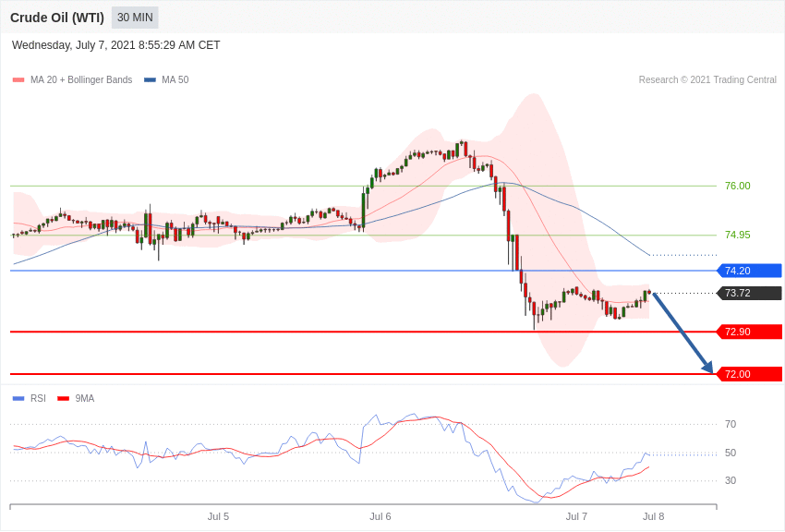Click the 'MA 50' legend label
Screen dimensions: 785x532
[x=175, y=80]
